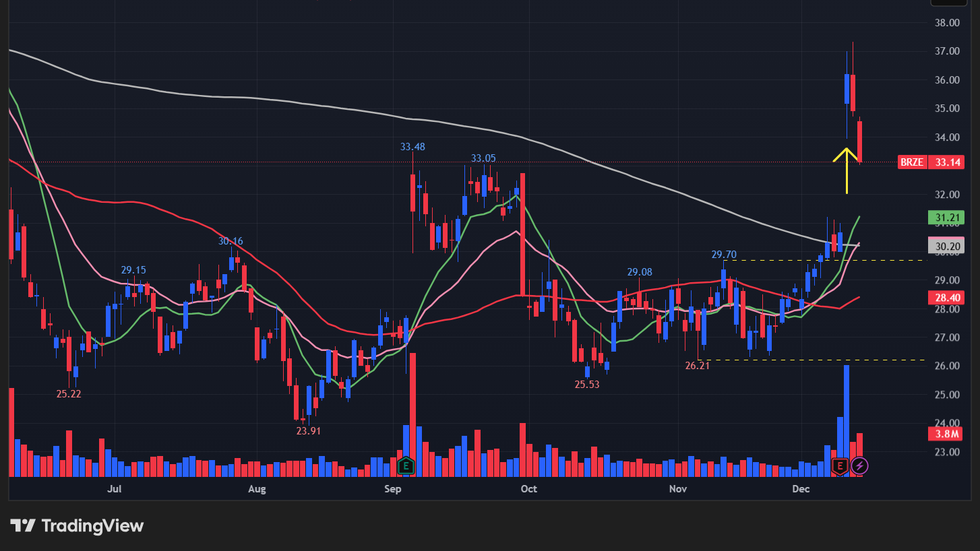Image resolution: width=980 pixels, height=551 pixels.
Task: Click the gray 30.20 moving average label
Action: pyautogui.click(x=946, y=247)
